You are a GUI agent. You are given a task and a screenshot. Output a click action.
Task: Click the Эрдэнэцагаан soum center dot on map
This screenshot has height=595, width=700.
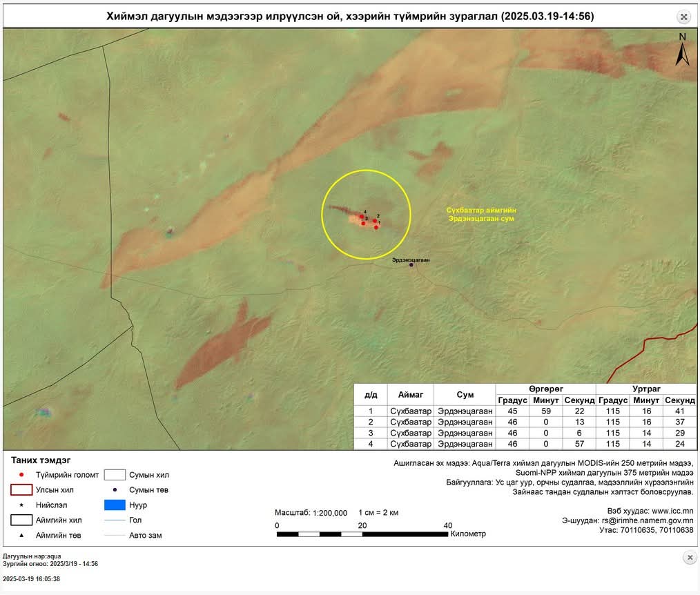pyautogui.click(x=412, y=265)
